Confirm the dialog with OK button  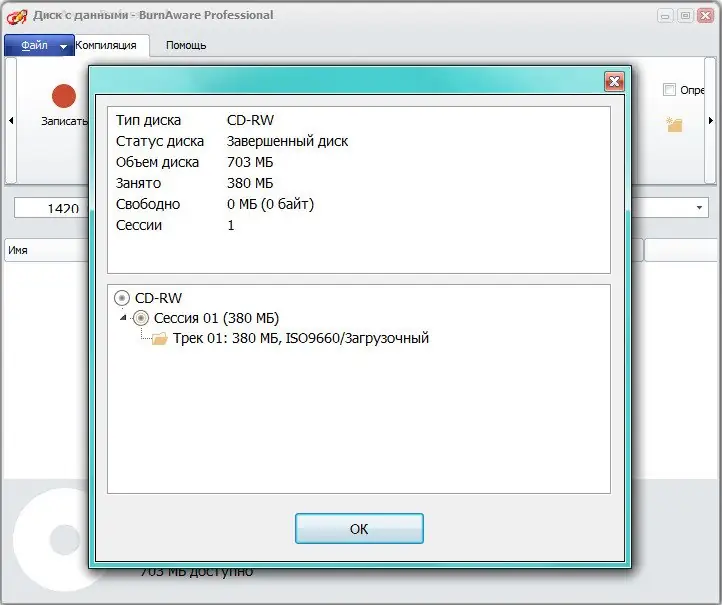[359, 529]
